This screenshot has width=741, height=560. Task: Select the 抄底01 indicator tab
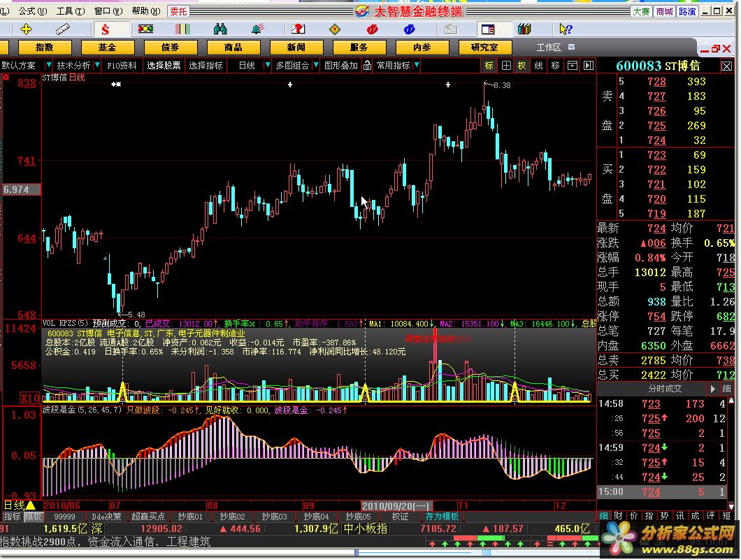click(x=190, y=517)
